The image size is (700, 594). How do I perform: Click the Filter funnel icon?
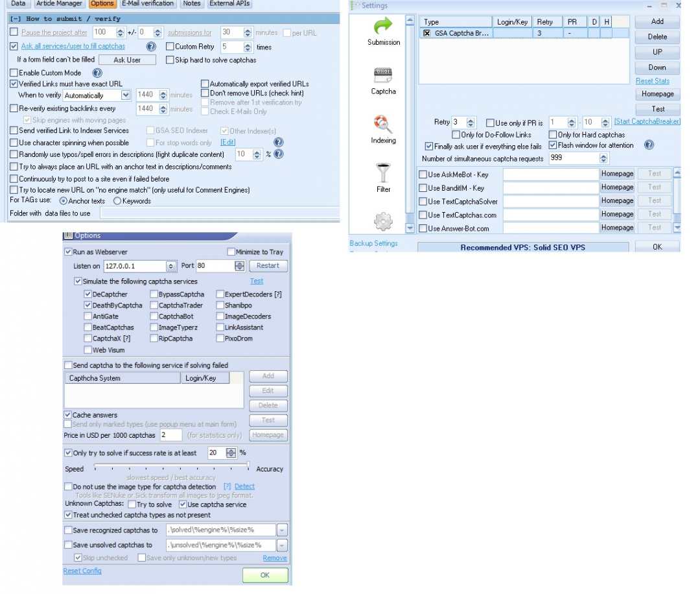click(383, 173)
